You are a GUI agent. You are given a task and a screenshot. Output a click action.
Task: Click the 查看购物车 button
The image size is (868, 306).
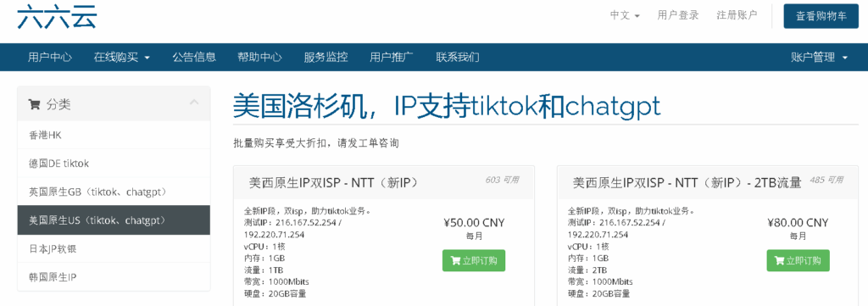point(821,16)
